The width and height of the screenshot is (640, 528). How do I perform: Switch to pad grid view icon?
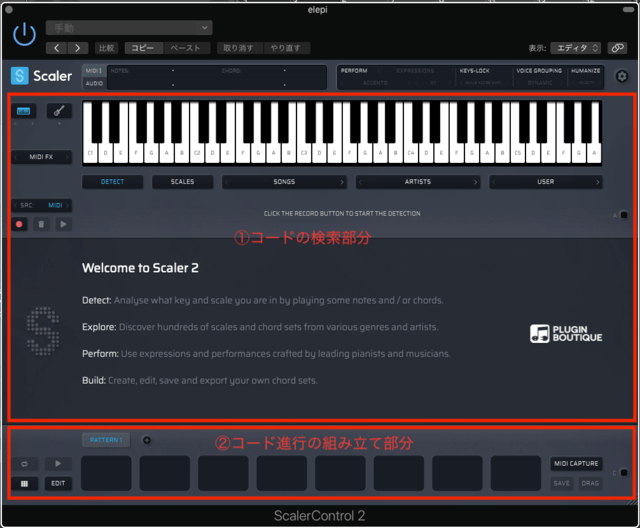24,484
